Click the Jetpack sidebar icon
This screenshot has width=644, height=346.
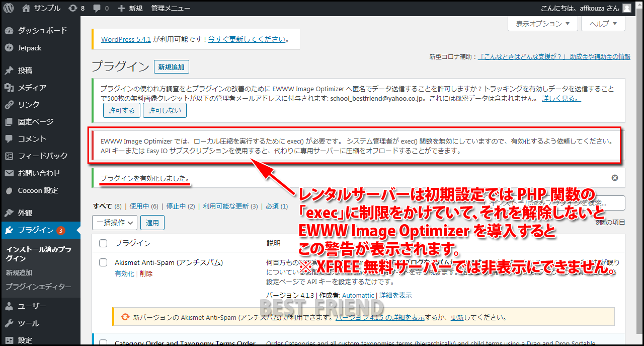coord(9,48)
